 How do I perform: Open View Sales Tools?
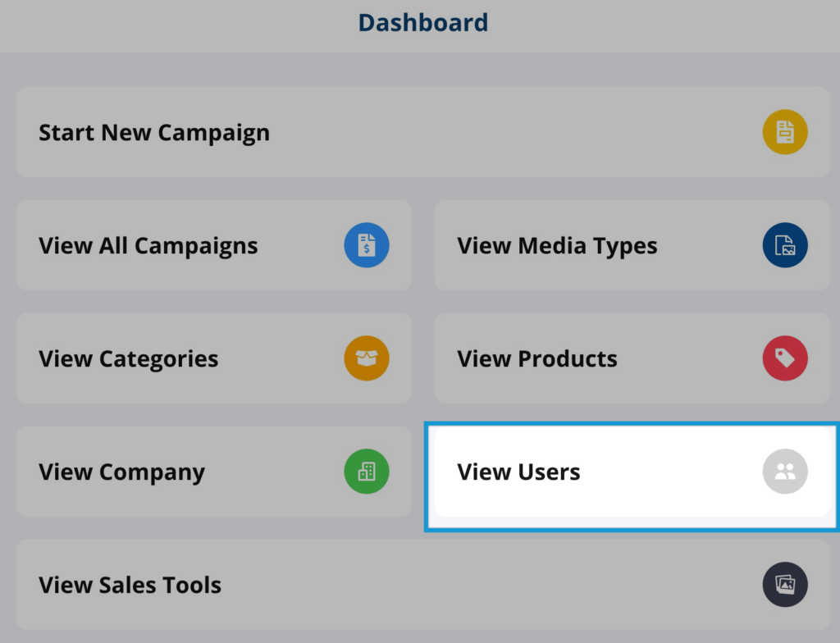(x=423, y=584)
